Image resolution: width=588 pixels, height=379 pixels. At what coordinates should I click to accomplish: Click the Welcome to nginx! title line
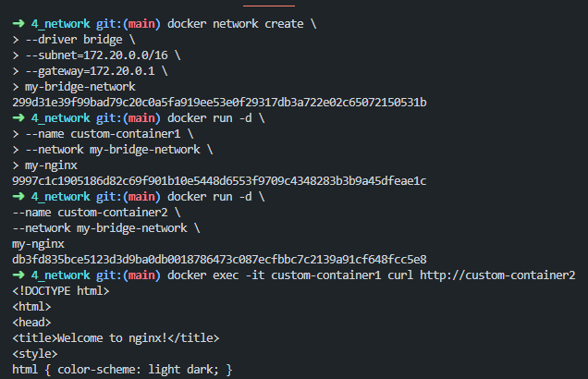[x=116, y=338]
